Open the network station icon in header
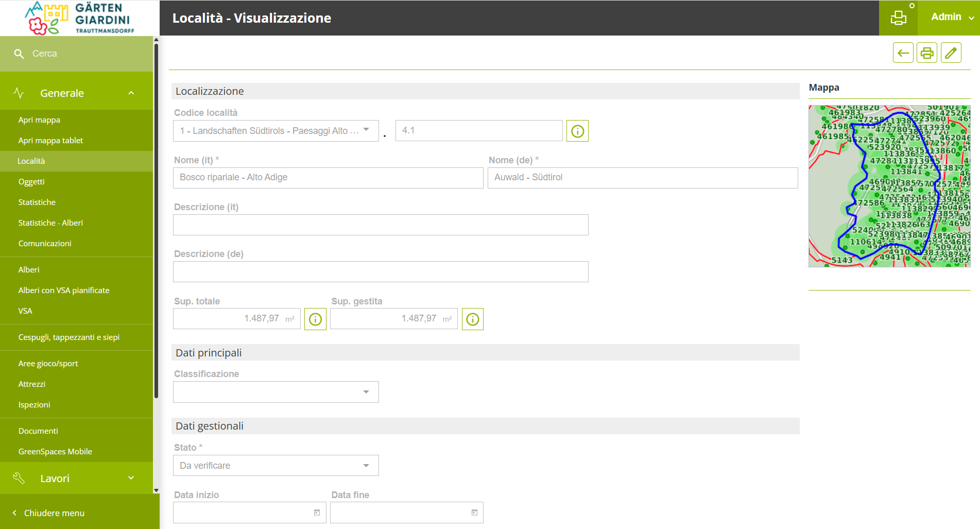Viewport: 980px width, 529px height. [x=899, y=18]
